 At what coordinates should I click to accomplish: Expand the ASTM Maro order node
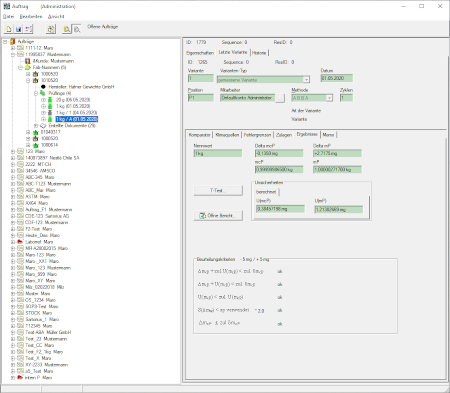pyautogui.click(x=13, y=197)
